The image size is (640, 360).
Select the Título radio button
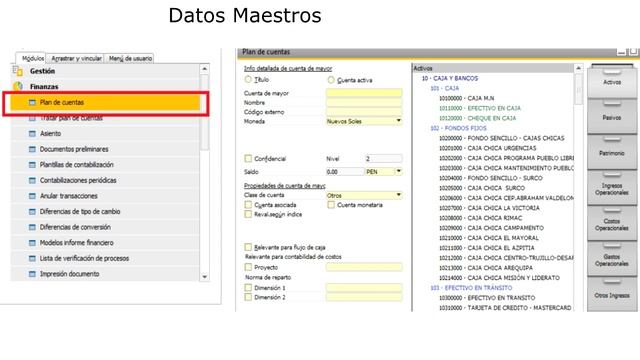point(248,79)
